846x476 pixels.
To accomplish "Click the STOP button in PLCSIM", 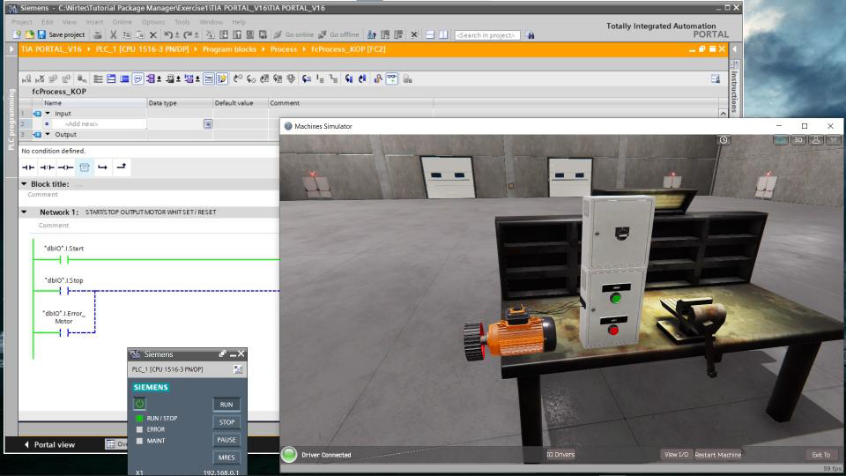I will tap(227, 422).
